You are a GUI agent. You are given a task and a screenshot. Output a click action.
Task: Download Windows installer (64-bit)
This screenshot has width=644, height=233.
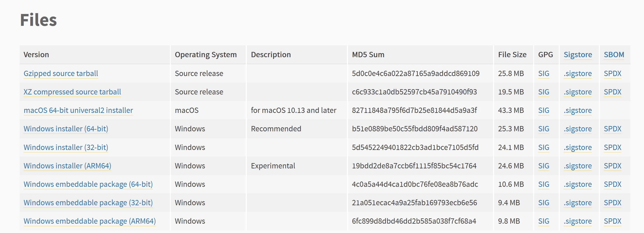point(66,129)
